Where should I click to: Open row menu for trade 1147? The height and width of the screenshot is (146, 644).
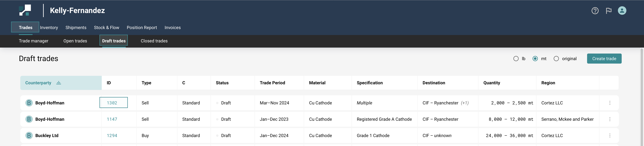coord(610,119)
